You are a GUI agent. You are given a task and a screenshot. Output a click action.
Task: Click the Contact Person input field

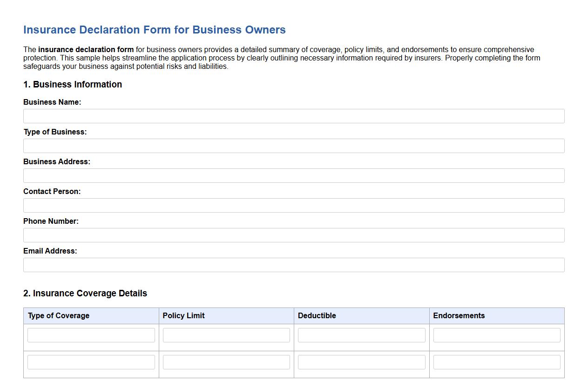pyautogui.click(x=293, y=205)
